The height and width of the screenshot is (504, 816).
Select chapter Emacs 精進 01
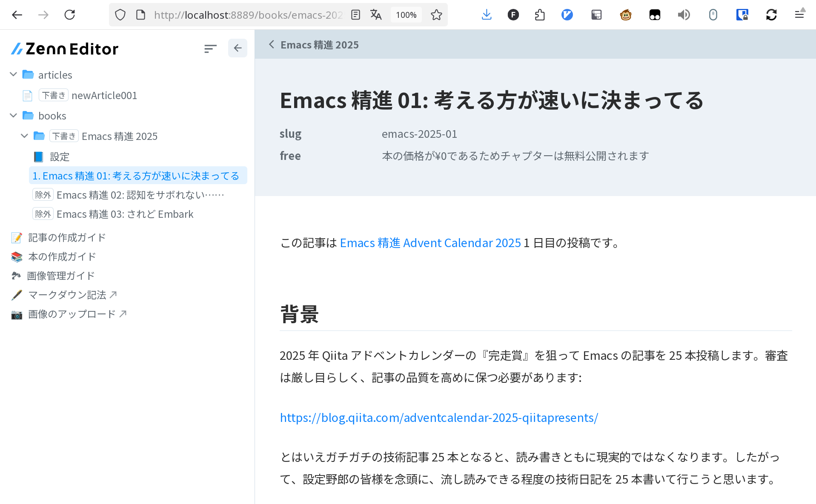138,176
